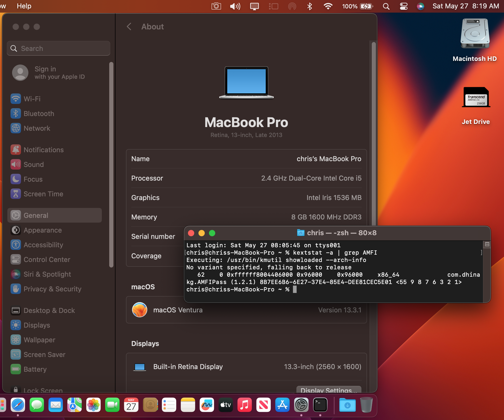
Task: Open Accessibility settings in sidebar
Action: [x=55, y=245]
